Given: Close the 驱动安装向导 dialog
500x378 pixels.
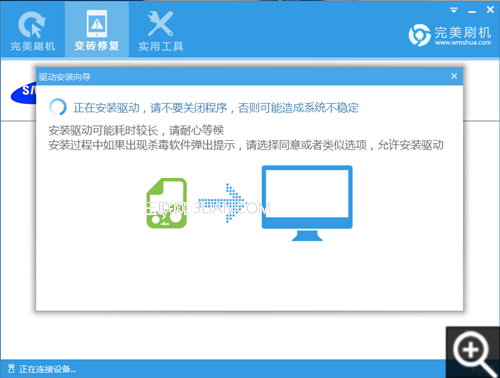Looking at the screenshot, I should [x=454, y=76].
